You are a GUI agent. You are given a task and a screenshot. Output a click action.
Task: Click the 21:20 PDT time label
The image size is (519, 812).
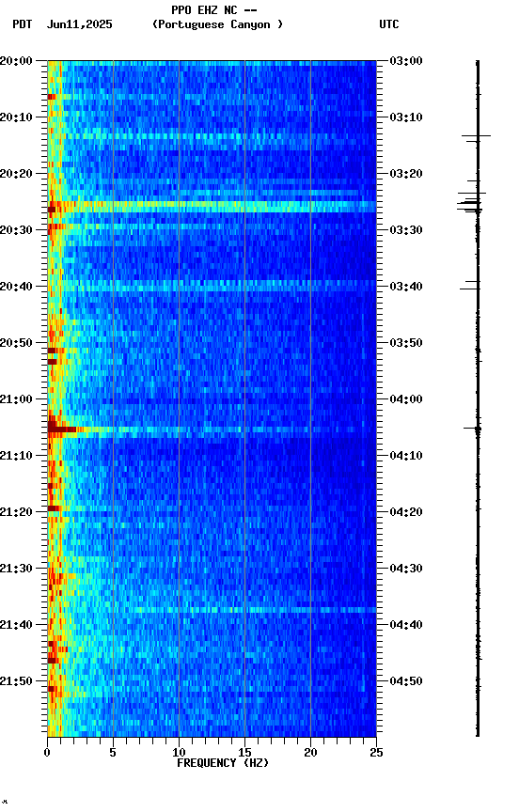[x=16, y=513]
